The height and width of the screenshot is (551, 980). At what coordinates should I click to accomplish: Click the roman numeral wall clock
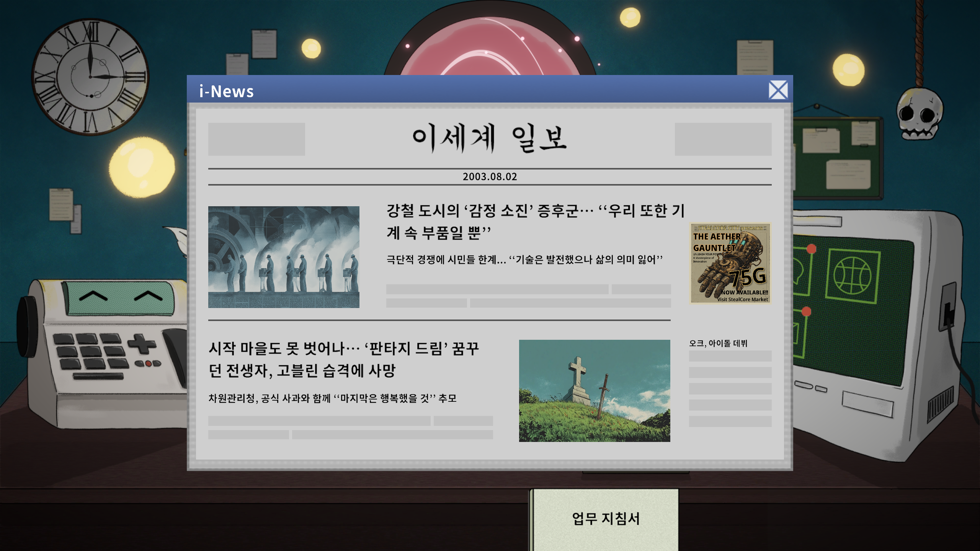[x=90, y=77]
